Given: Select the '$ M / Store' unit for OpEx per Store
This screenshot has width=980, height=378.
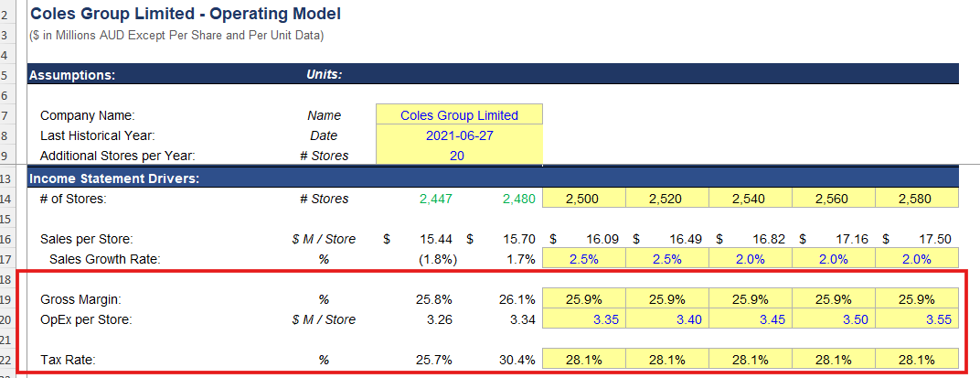Looking at the screenshot, I should [324, 319].
